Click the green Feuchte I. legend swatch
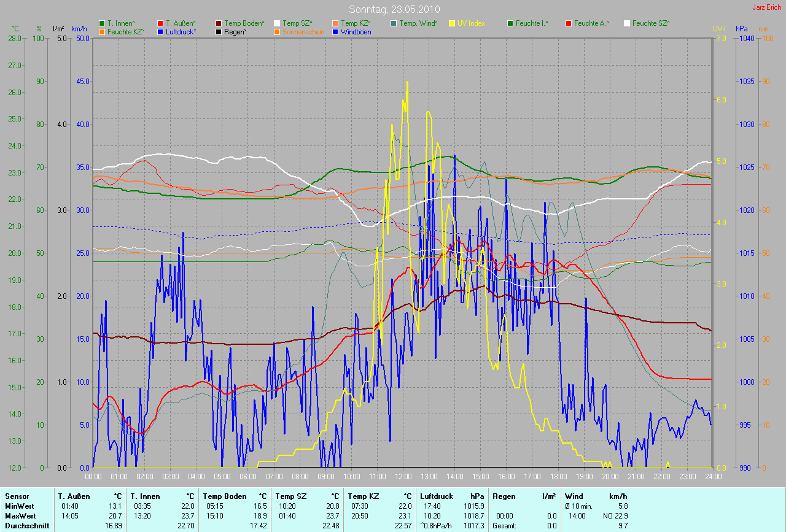786x532 pixels. pyautogui.click(x=510, y=23)
